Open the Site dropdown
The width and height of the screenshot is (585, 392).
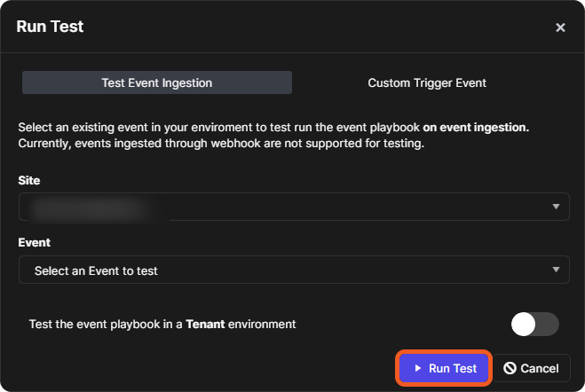point(294,207)
